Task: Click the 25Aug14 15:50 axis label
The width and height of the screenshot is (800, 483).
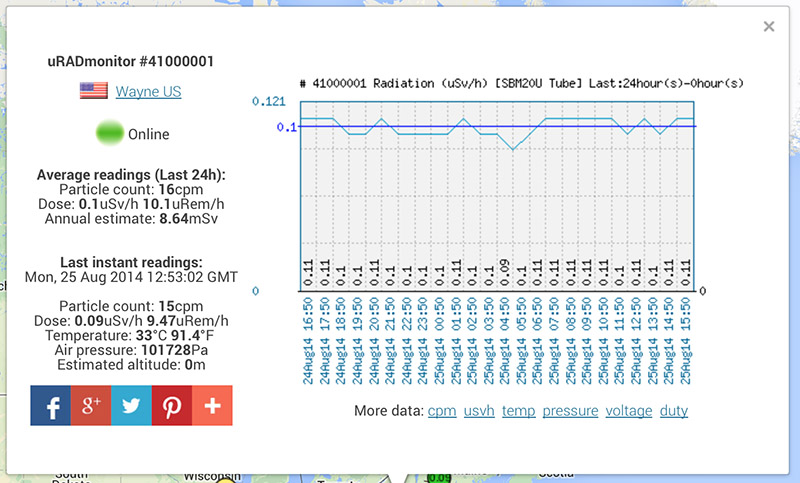Action: tap(686, 340)
